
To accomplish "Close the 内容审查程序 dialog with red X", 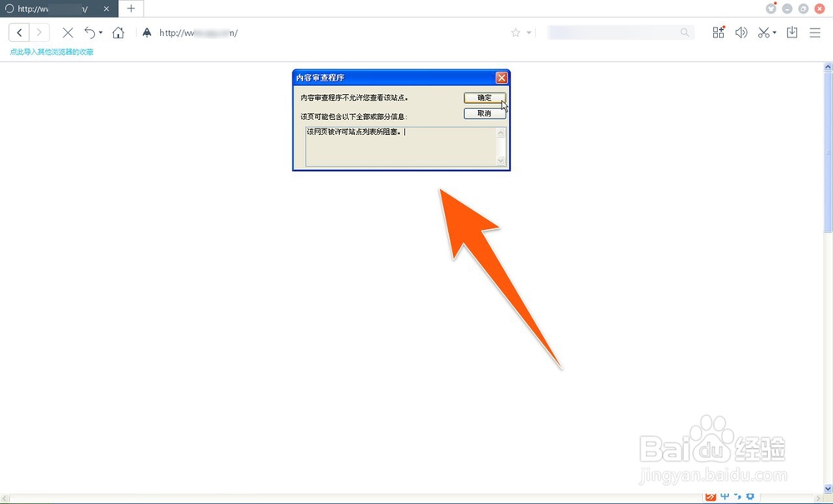I will click(501, 77).
